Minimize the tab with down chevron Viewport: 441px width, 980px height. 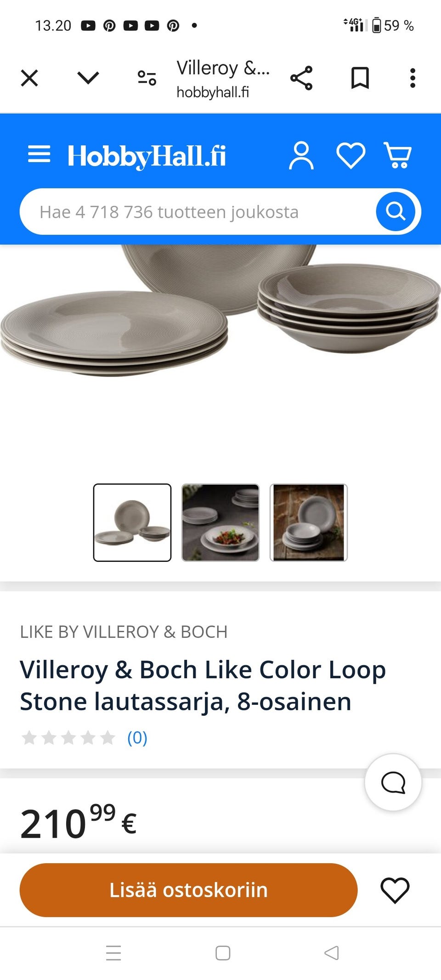pos(88,78)
